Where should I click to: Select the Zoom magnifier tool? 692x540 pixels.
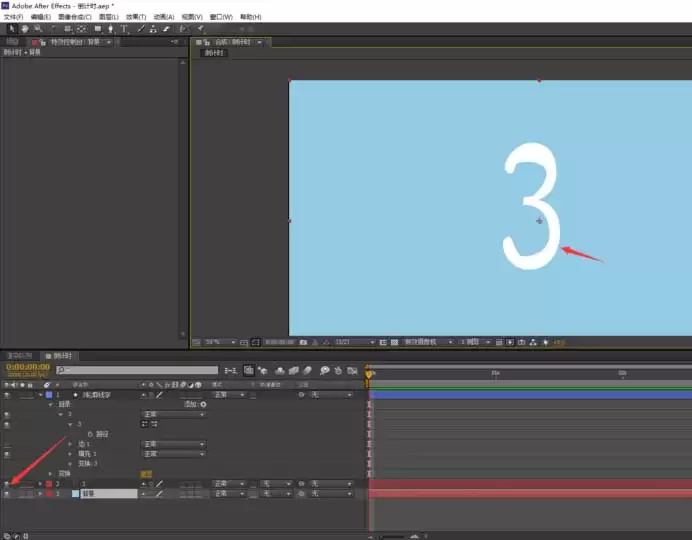coord(38,29)
